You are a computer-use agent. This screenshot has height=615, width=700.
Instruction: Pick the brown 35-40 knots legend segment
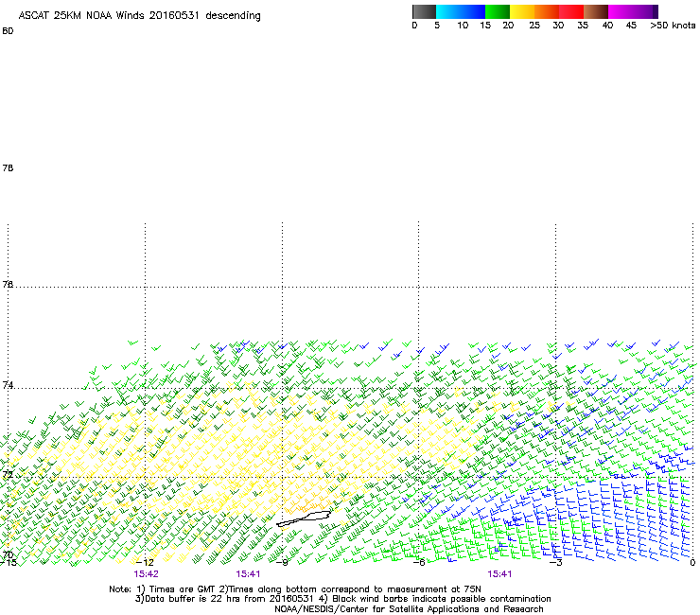(x=596, y=11)
